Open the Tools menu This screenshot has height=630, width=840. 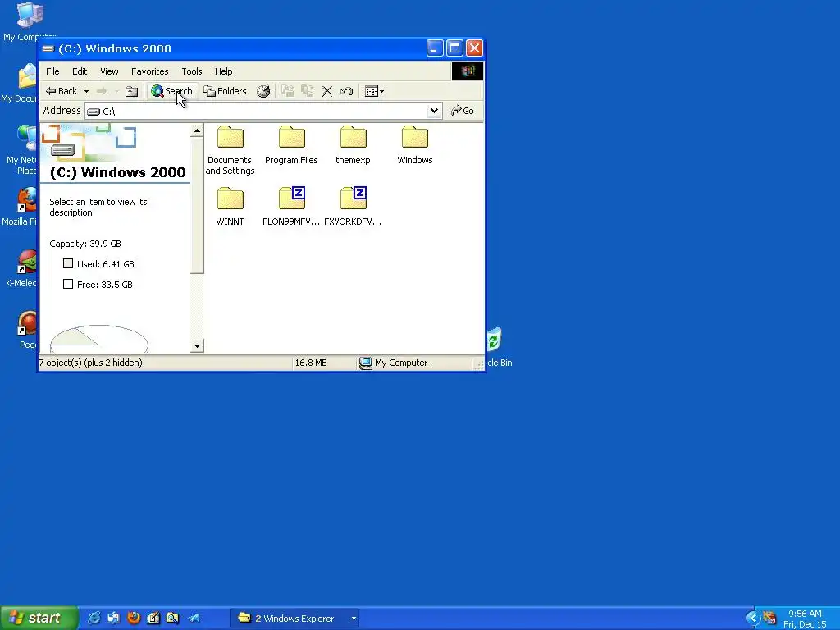point(192,71)
